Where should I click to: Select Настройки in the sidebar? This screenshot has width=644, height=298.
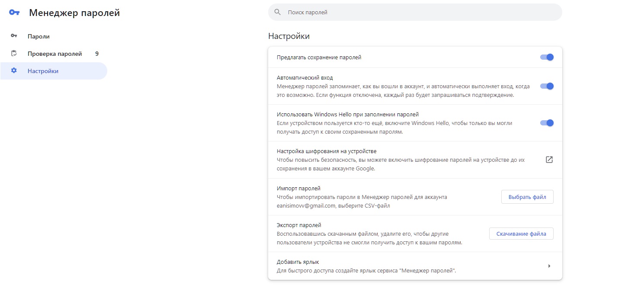pyautogui.click(x=43, y=71)
